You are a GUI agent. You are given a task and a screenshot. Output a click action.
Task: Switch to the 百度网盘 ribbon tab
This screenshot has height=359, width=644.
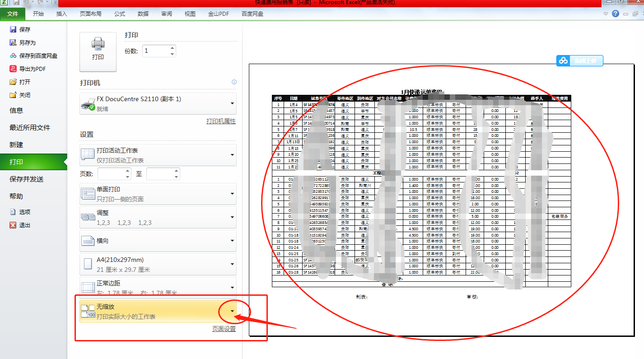(x=252, y=14)
